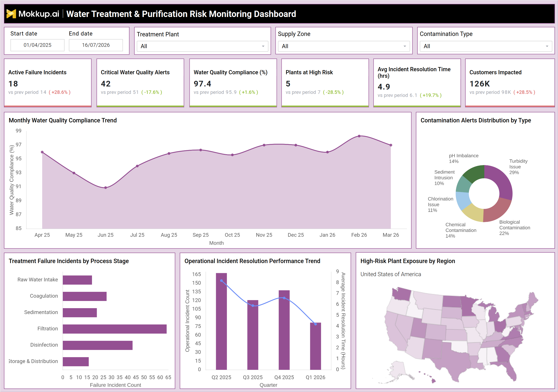Click the 'Contamination Alerts Distribution by Type' title

(476, 120)
